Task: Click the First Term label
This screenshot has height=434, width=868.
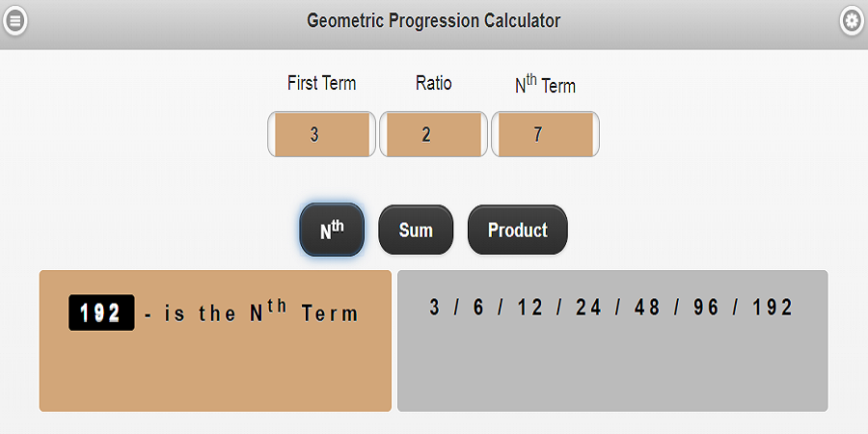Action: tap(321, 83)
